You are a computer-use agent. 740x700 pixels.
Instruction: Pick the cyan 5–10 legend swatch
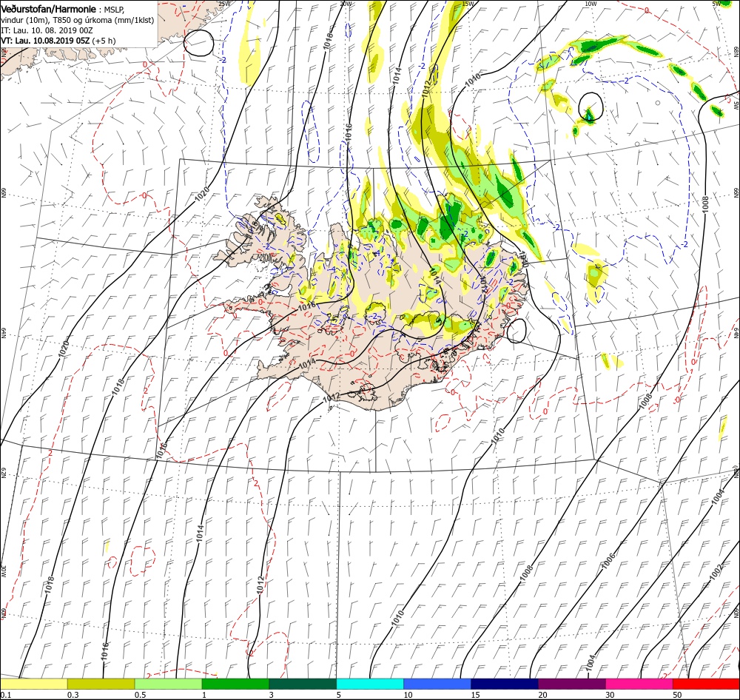[370, 684]
